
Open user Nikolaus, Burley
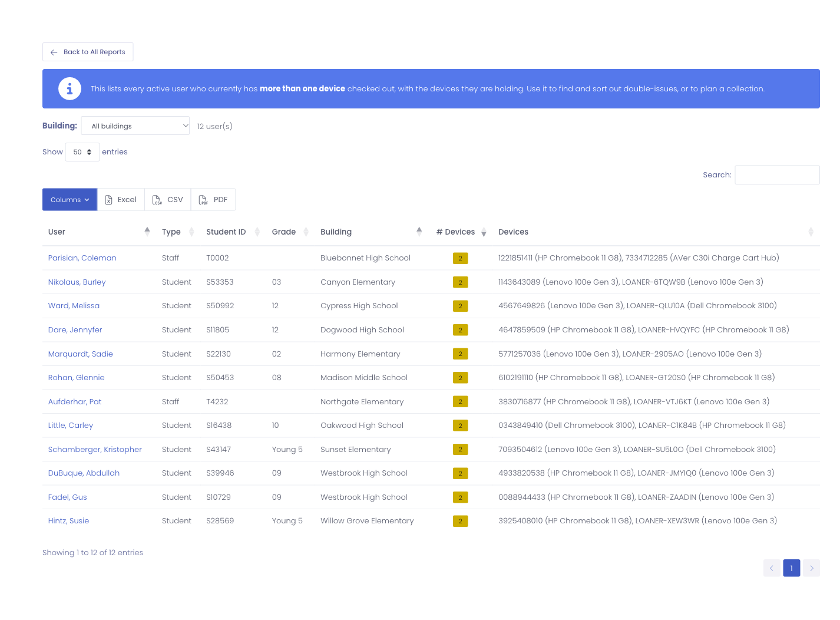click(x=77, y=282)
